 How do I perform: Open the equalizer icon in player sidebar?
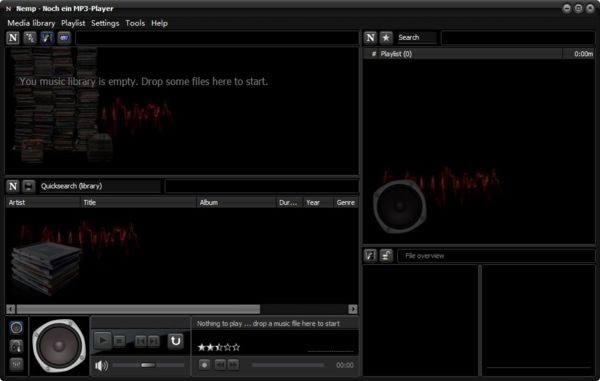16,364
